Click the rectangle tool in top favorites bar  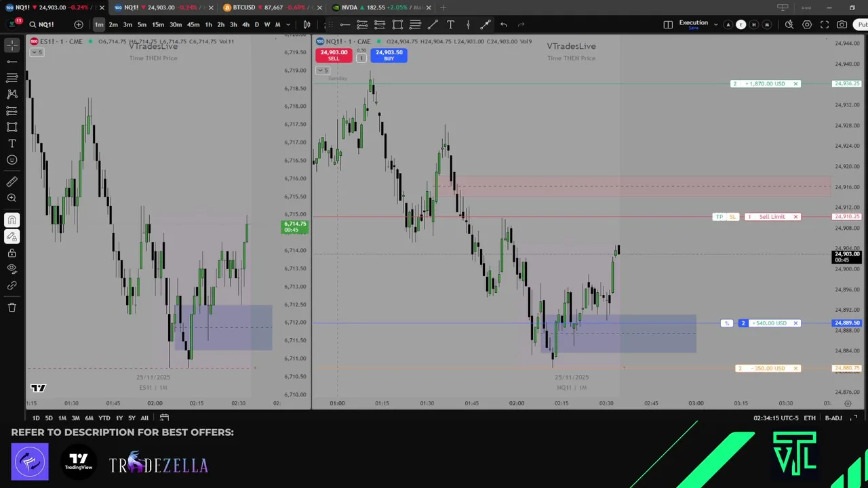[x=397, y=24]
